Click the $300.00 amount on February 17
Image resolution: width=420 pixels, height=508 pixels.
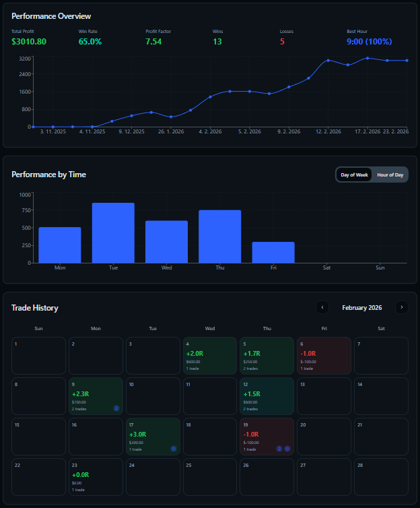point(136,443)
